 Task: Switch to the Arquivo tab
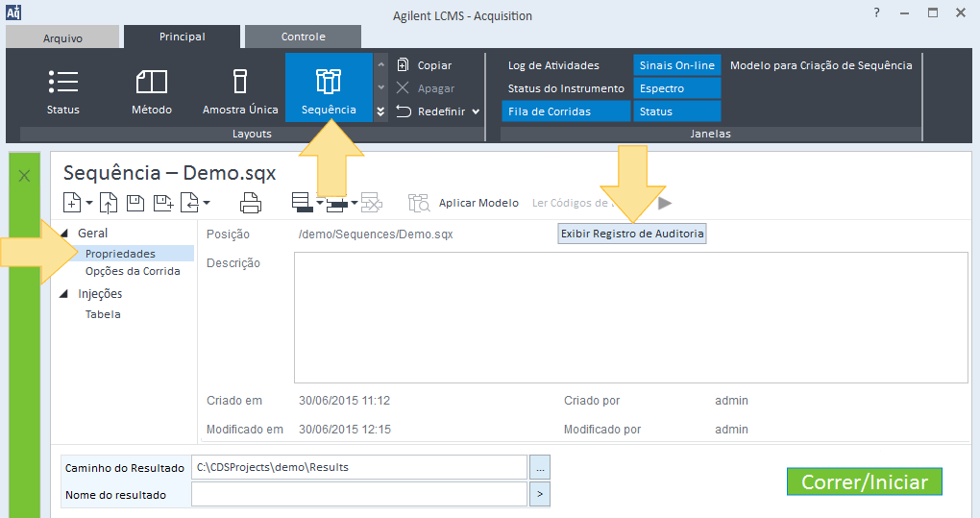[62, 38]
